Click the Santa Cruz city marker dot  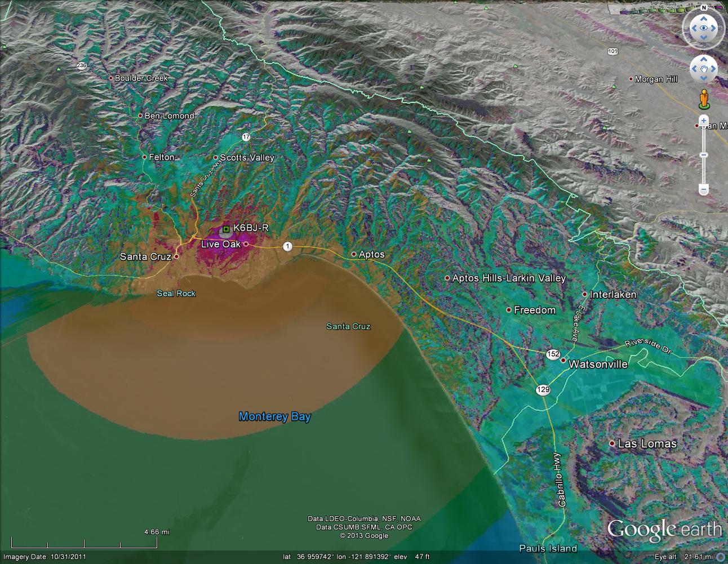tap(176, 256)
